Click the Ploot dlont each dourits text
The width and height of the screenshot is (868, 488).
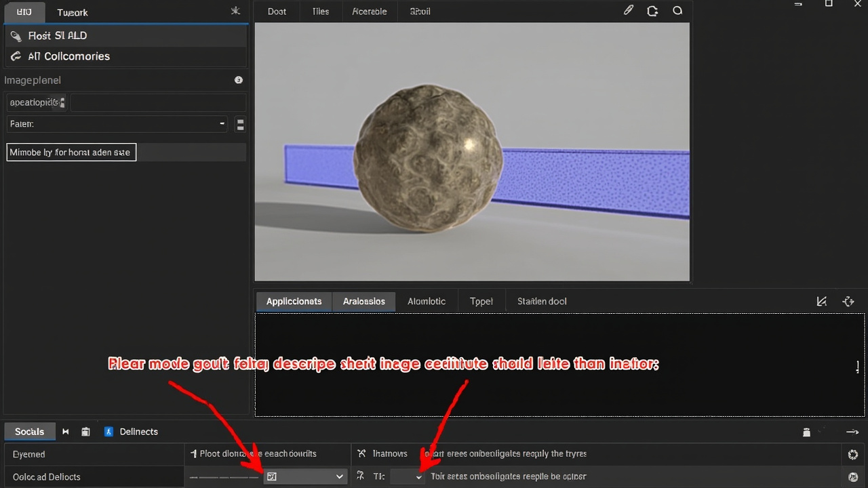[x=258, y=453]
